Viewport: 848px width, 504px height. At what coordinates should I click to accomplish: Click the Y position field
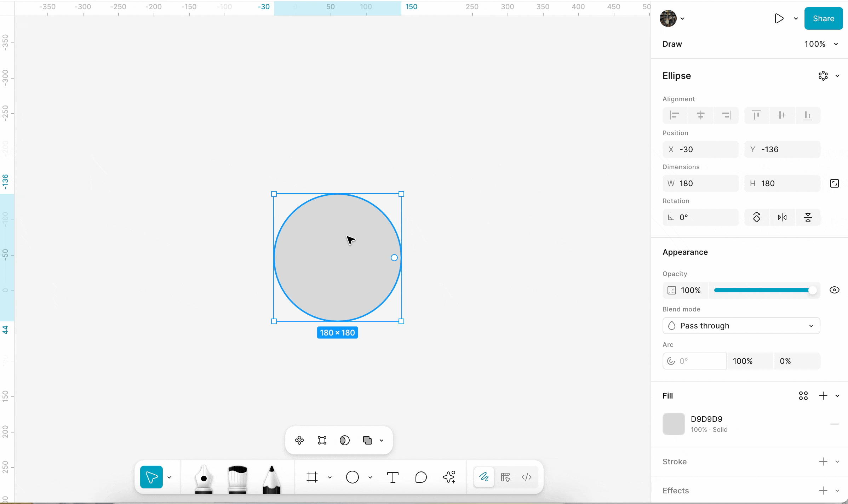pyautogui.click(x=782, y=149)
